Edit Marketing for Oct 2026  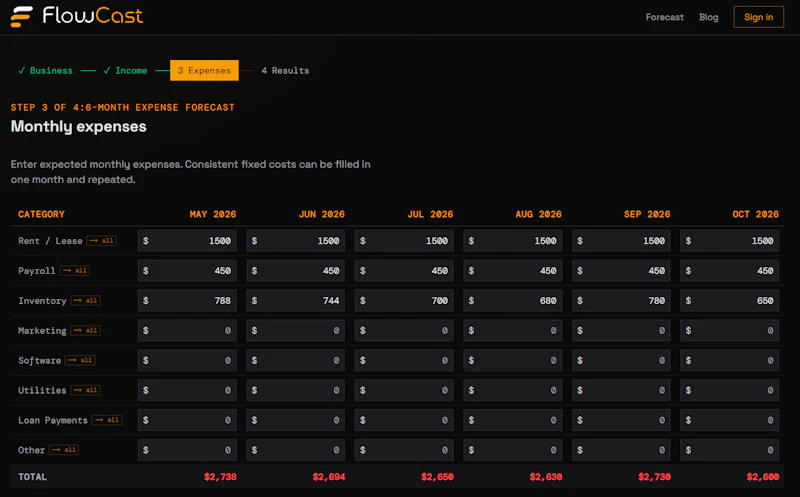(730, 331)
